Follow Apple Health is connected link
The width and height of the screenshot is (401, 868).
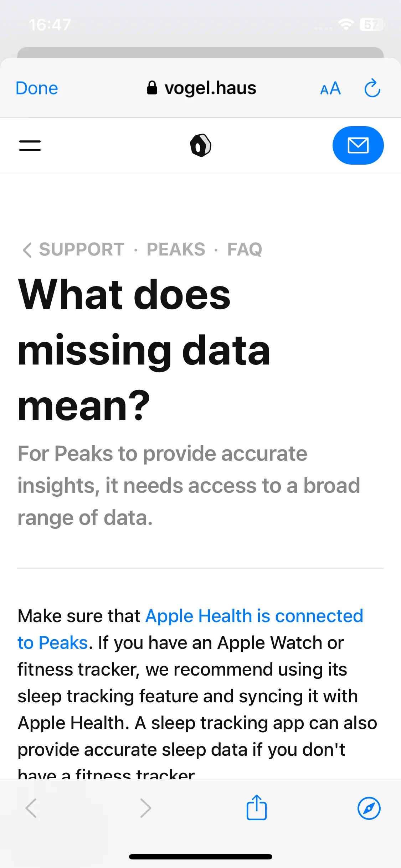(254, 616)
